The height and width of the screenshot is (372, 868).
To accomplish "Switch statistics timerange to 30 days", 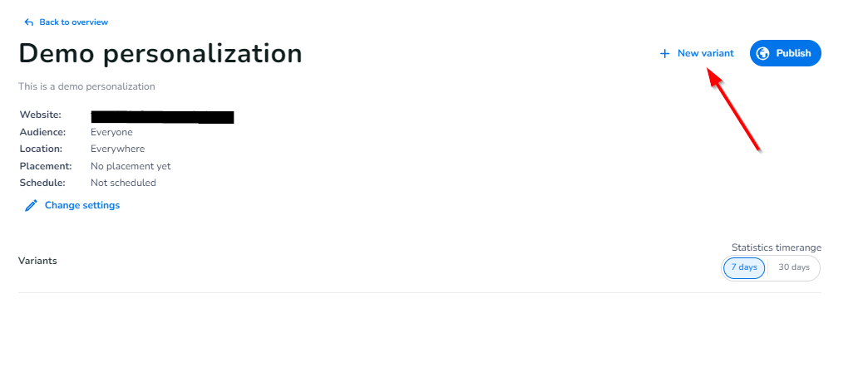I will click(x=793, y=267).
